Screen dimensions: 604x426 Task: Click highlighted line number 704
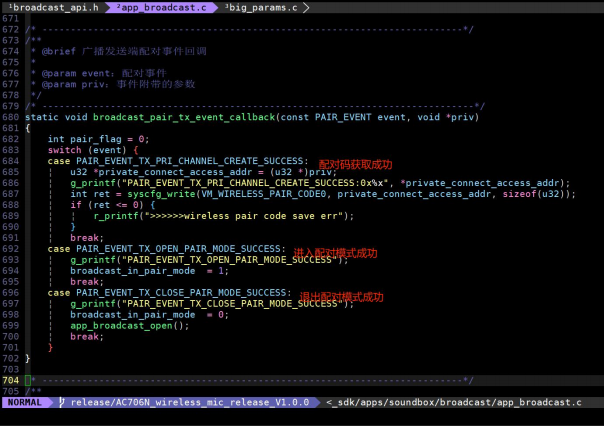click(10, 381)
